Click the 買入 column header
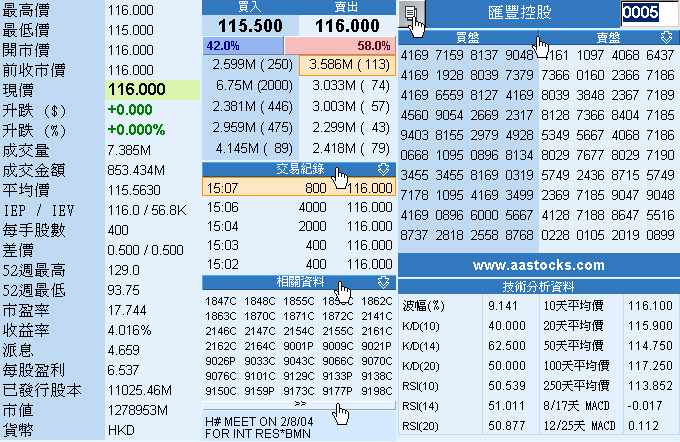680x442 pixels. click(x=250, y=7)
